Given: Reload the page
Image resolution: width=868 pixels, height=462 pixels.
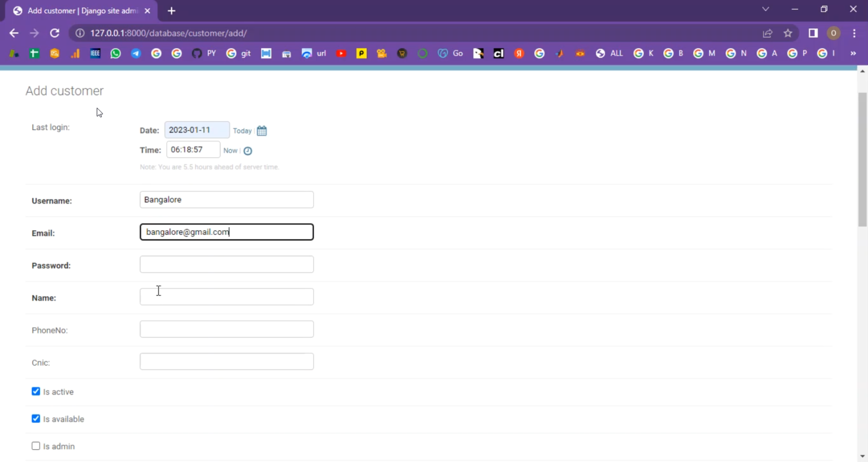Looking at the screenshot, I should coord(54,34).
